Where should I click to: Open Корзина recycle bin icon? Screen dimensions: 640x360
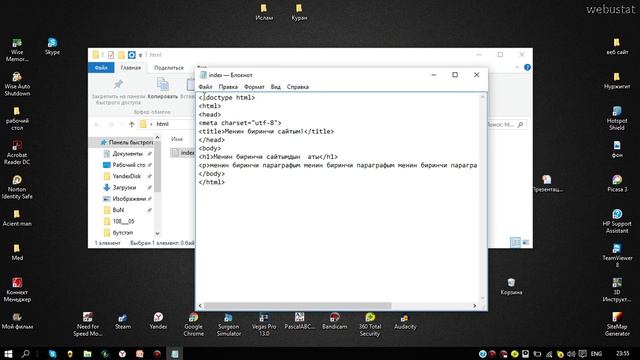[511, 287]
